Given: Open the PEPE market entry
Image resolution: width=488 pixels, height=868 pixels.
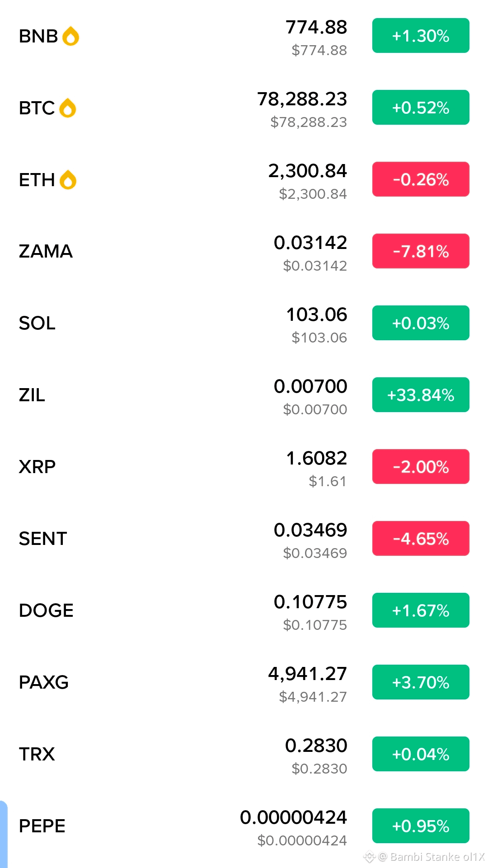Looking at the screenshot, I should tap(244, 826).
